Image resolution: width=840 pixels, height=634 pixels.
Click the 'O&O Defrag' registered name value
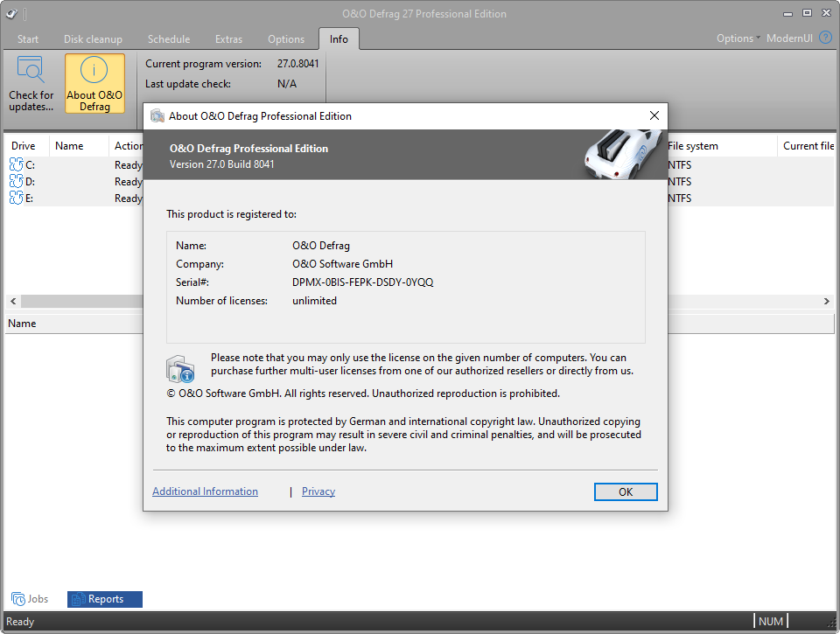pos(321,245)
